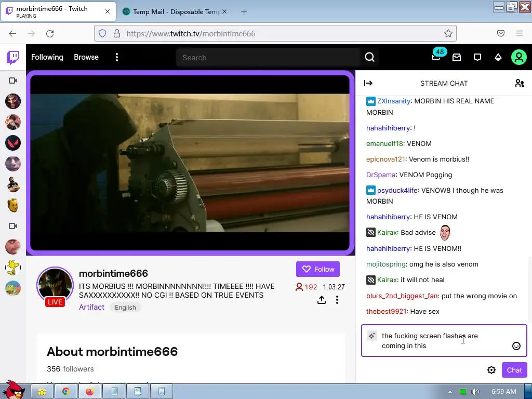Open stream options three-dot menu

(337, 300)
